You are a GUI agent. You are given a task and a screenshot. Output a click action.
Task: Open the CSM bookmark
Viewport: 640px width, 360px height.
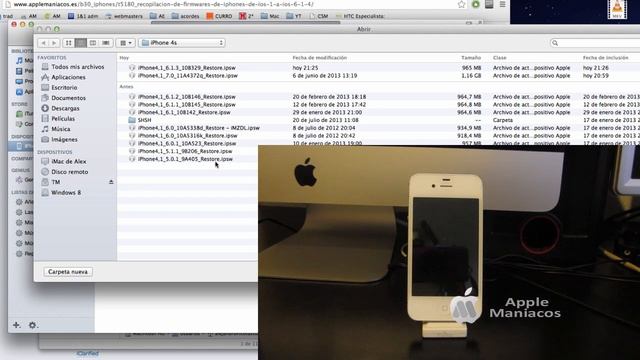319,16
